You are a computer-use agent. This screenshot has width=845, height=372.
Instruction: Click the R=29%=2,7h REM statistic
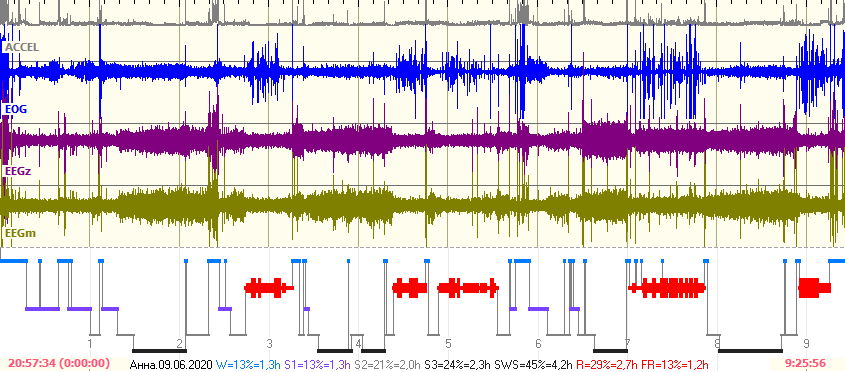tap(607, 365)
